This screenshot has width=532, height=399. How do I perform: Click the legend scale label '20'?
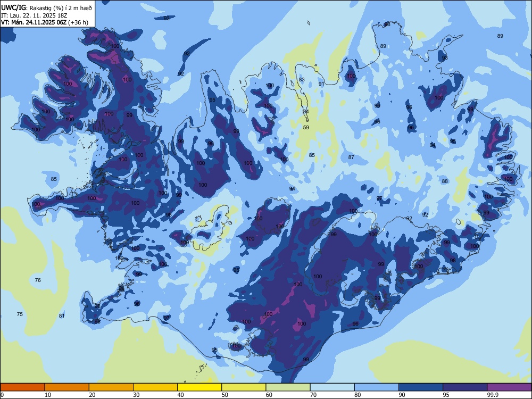[92, 395]
